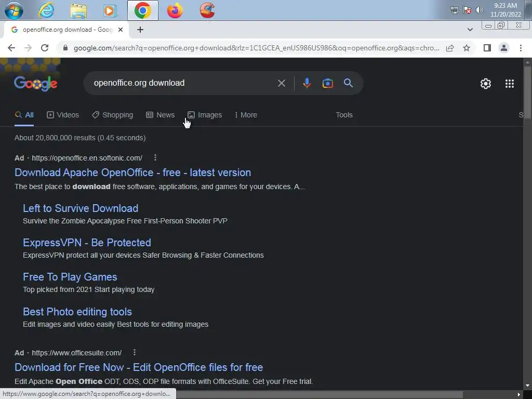
Task: Open officesuite ad three-dot options
Action: pyautogui.click(x=135, y=352)
